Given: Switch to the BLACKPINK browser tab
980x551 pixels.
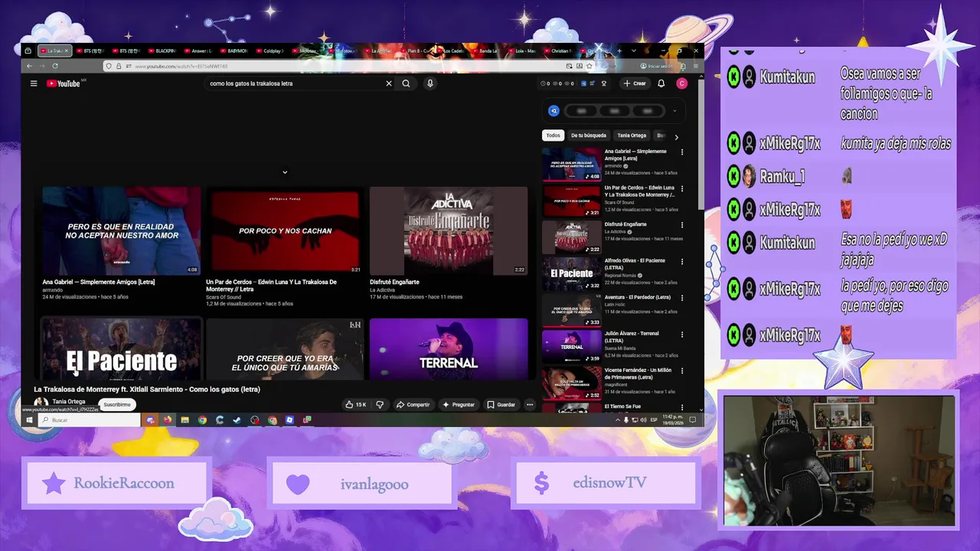Looking at the screenshot, I should [162, 51].
